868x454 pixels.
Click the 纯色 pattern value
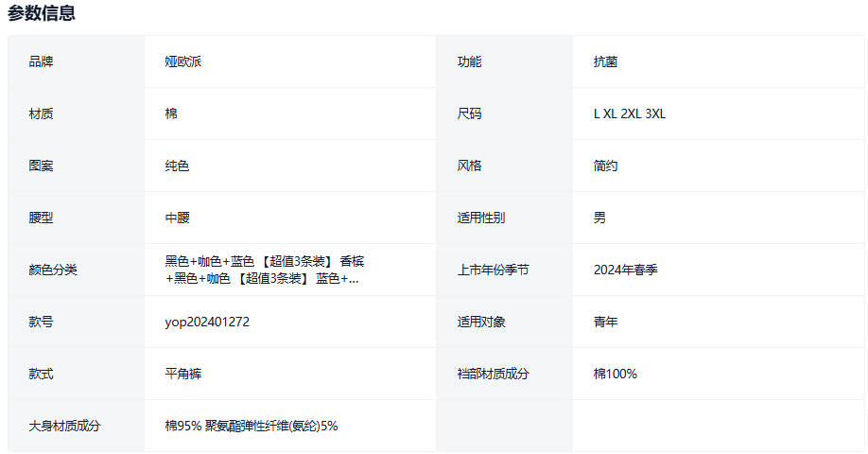click(177, 166)
